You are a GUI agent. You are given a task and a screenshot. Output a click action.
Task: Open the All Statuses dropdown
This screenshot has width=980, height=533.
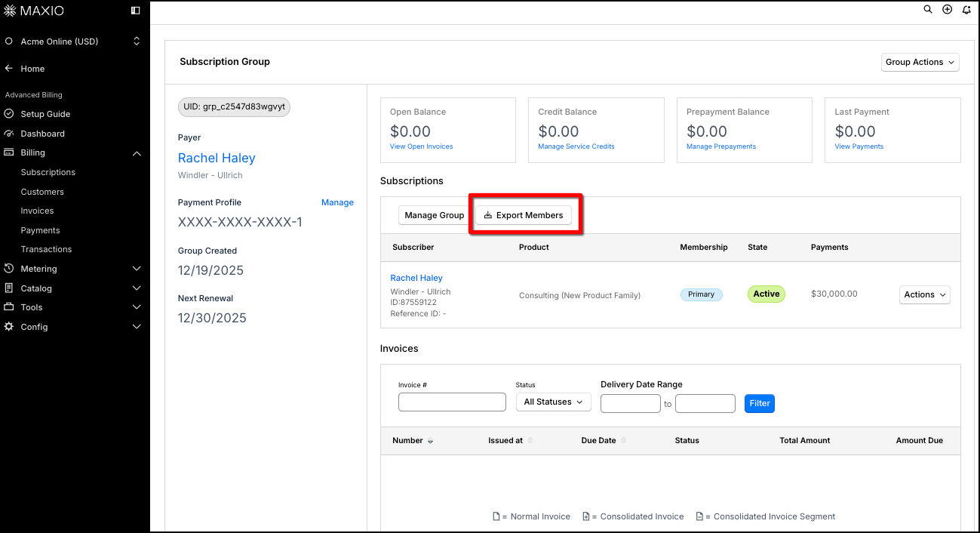pyautogui.click(x=554, y=402)
